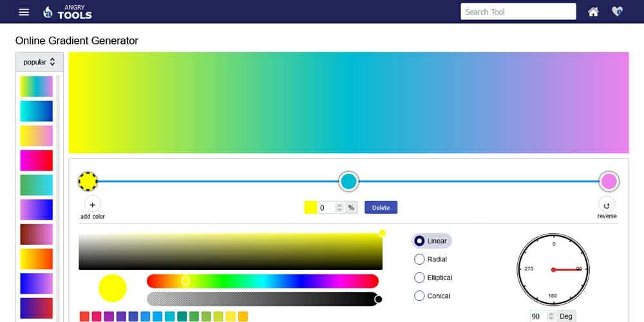Viewport: 644px width, 322px height.
Task: Choose the yellow to pink preset gradient
Action: (x=37, y=135)
